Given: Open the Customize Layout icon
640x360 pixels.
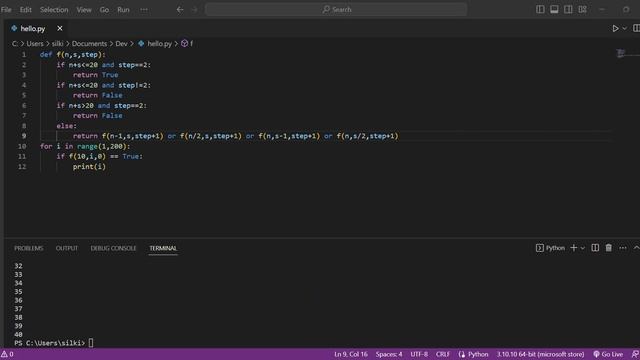Looking at the screenshot, I should pos(582,9).
